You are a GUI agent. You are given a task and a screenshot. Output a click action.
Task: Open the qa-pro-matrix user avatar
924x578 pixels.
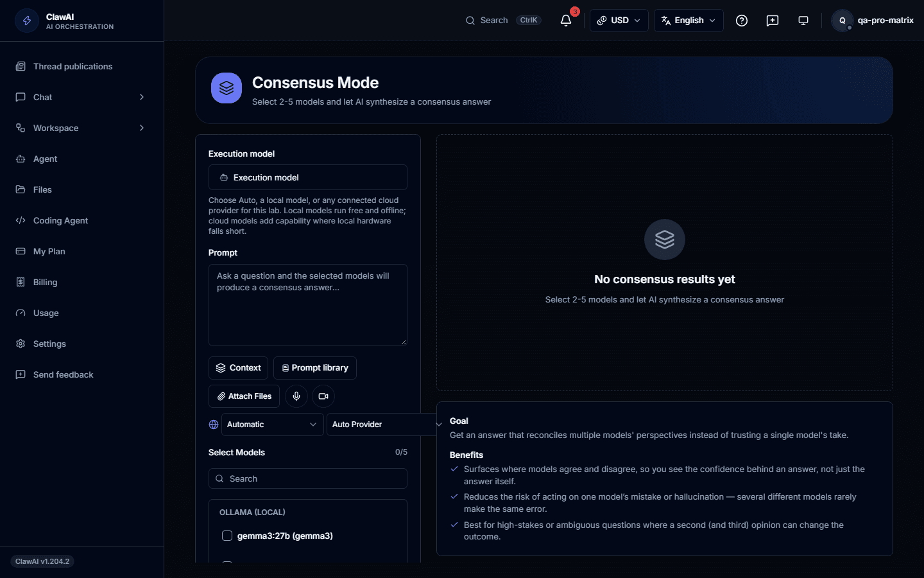coord(843,21)
